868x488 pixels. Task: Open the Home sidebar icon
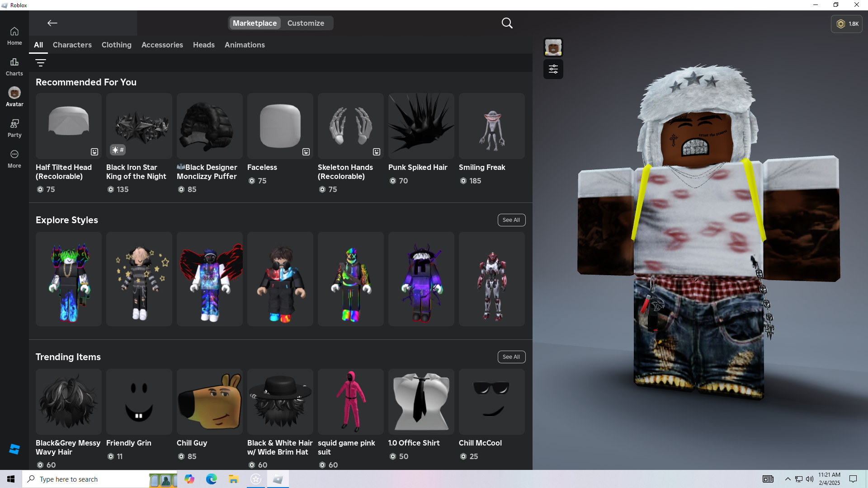14,36
